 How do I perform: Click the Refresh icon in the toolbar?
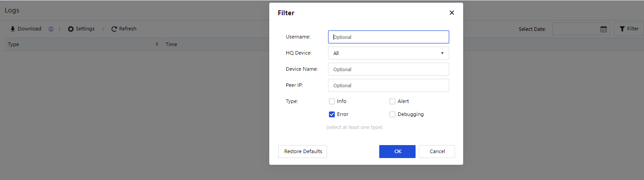pos(114,29)
